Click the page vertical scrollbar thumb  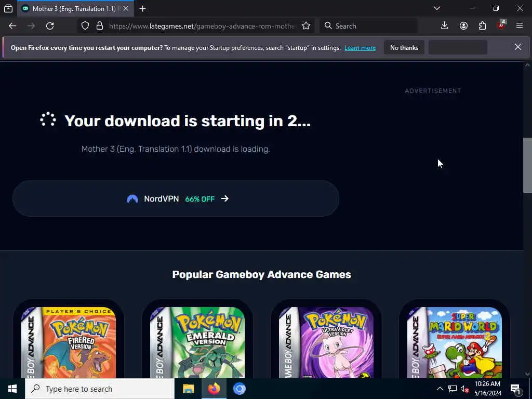click(528, 165)
